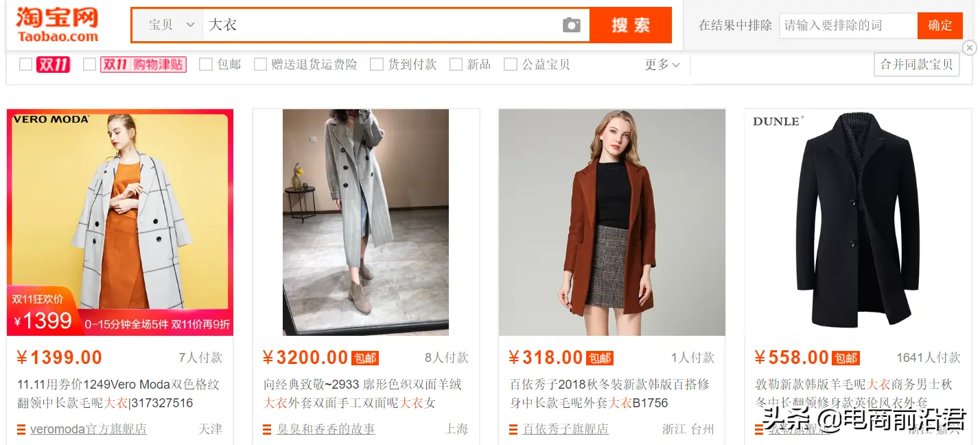Viewport: 980px width, 445px height.
Task: Click the camera image-search icon
Action: 572,25
